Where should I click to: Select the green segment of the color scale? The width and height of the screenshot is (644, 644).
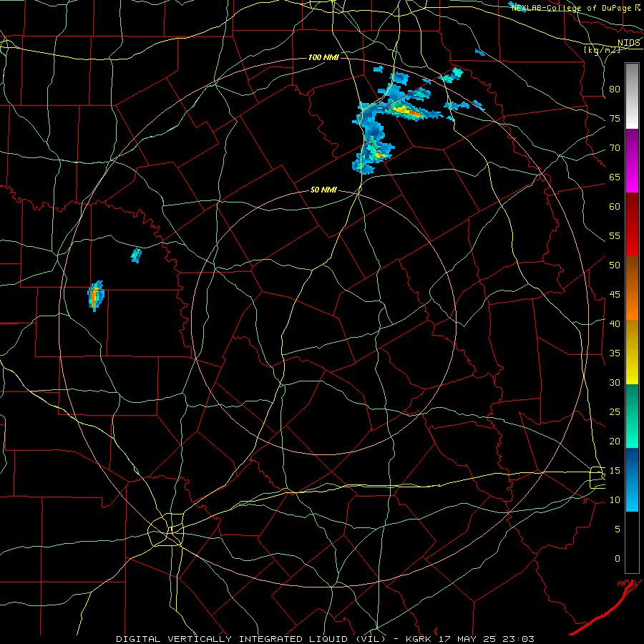[633, 416]
